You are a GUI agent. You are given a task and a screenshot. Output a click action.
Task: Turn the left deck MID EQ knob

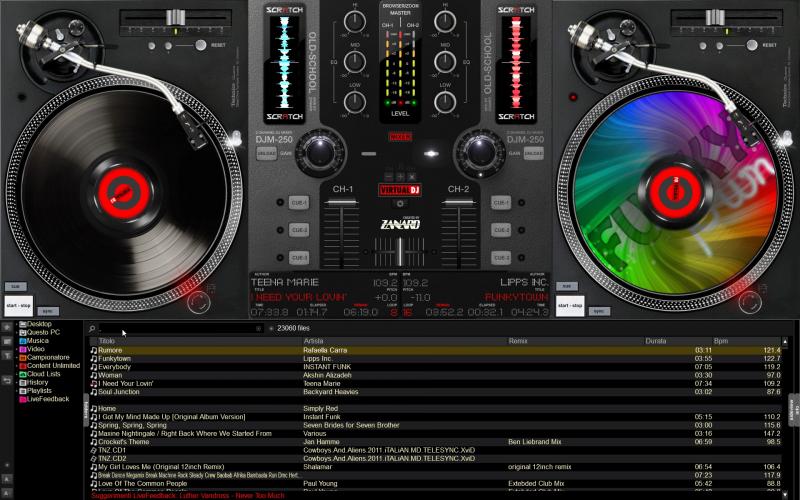(x=355, y=62)
